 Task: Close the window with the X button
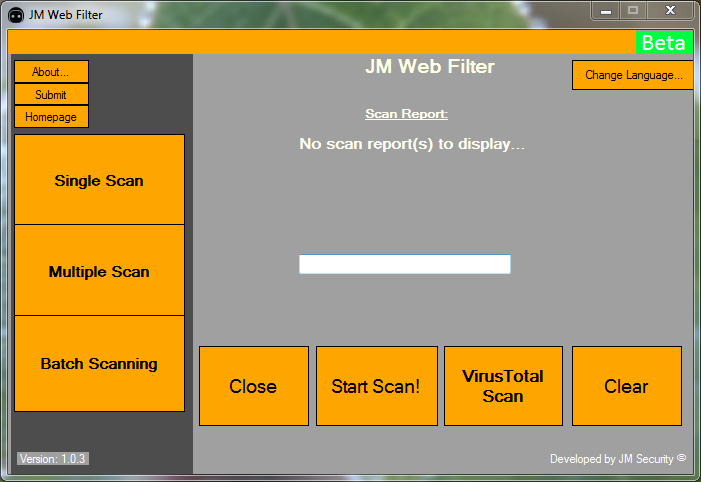pyautogui.click(x=670, y=11)
